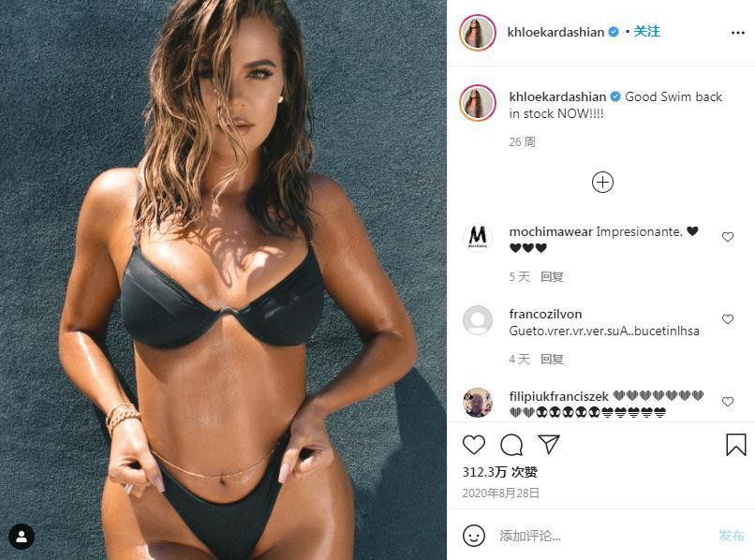The width and height of the screenshot is (755, 560).
Task: Like mochimawear's comment heart
Action: click(728, 237)
